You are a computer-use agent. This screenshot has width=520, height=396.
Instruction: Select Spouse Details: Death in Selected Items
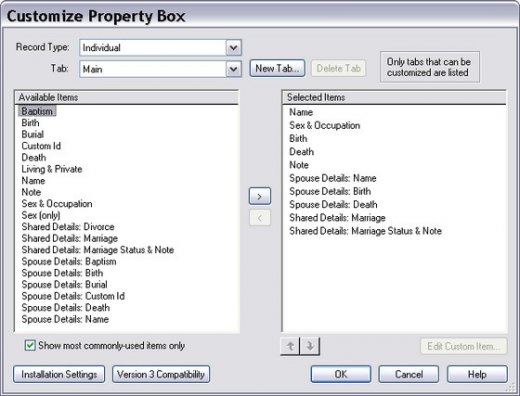[333, 204]
